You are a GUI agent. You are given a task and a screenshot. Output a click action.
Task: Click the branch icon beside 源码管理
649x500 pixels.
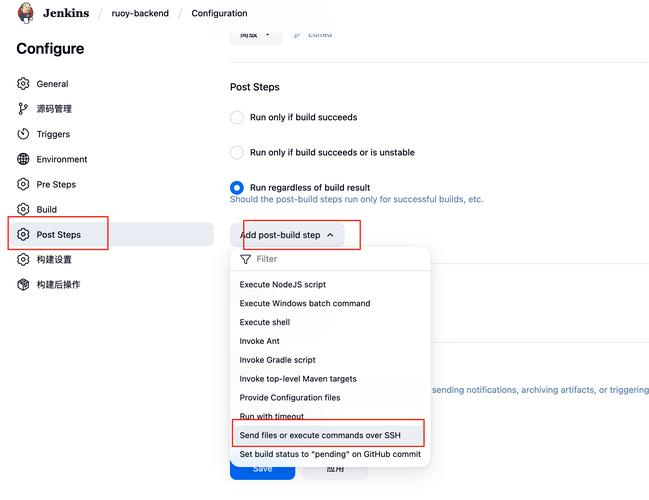click(23, 109)
